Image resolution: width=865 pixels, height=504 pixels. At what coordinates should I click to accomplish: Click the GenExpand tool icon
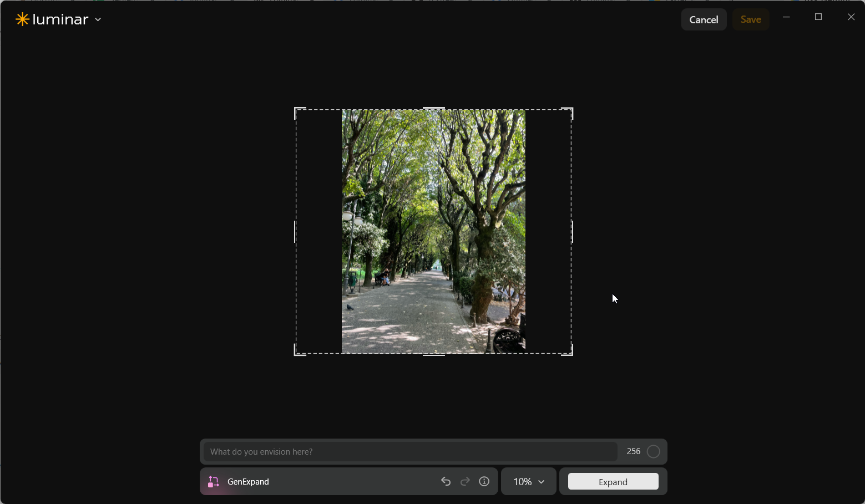(x=214, y=482)
